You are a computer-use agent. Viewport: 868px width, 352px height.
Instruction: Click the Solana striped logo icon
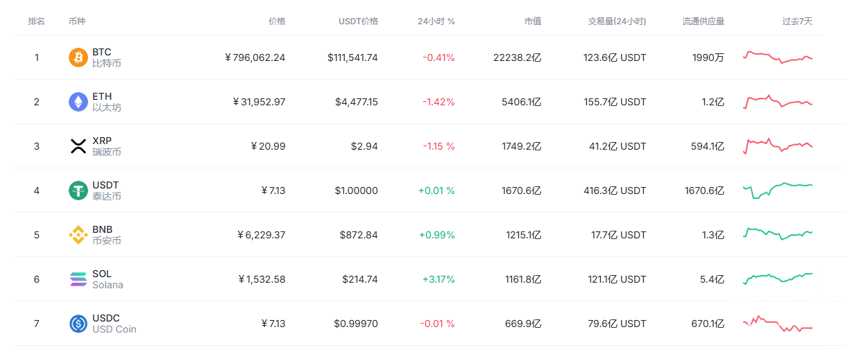pos(78,279)
